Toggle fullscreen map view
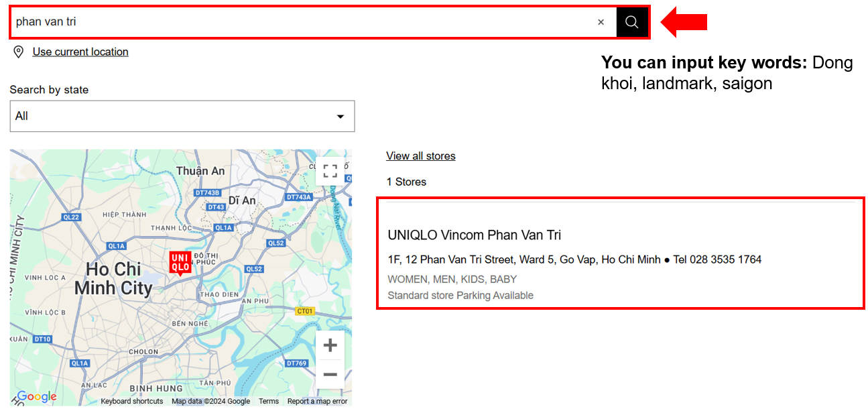Viewport: 868px width, 413px height. [x=330, y=171]
